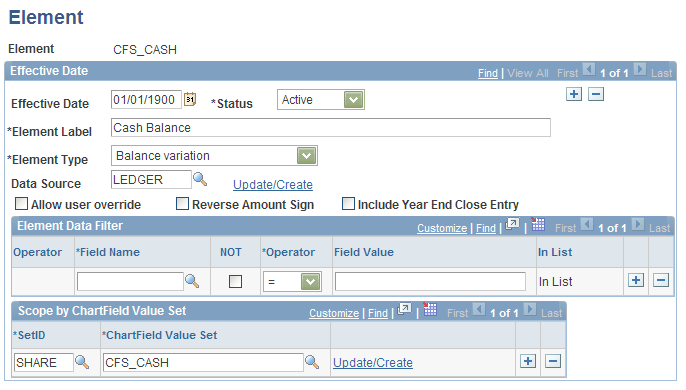This screenshot has width=686, height=390.
Task: Tick the Reverse Amount Sign checkbox
Action: (x=182, y=204)
